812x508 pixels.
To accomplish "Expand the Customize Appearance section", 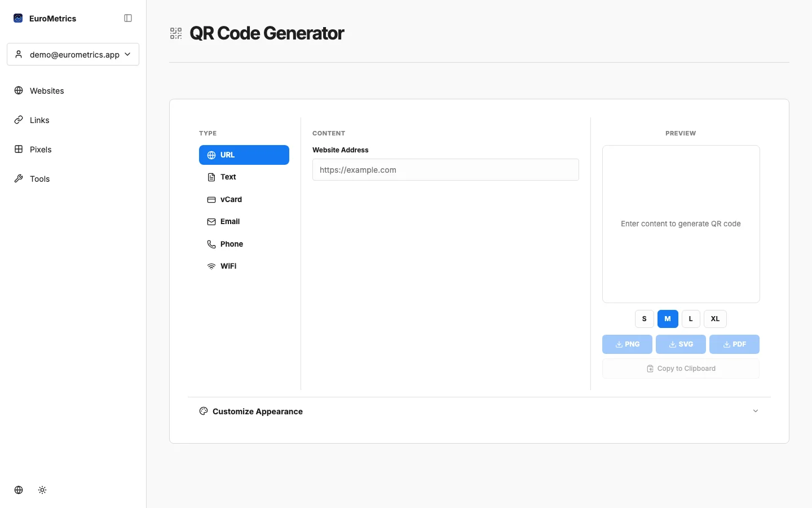I will [x=479, y=411].
